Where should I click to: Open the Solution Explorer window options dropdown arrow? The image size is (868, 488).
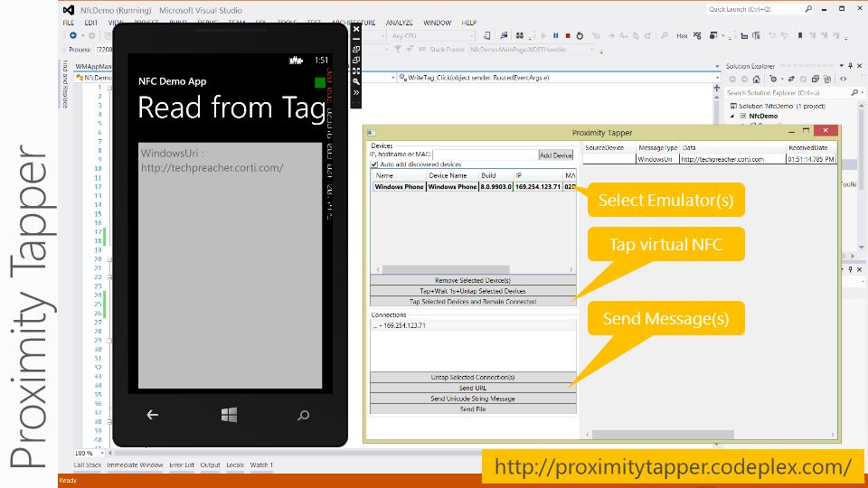coord(842,66)
